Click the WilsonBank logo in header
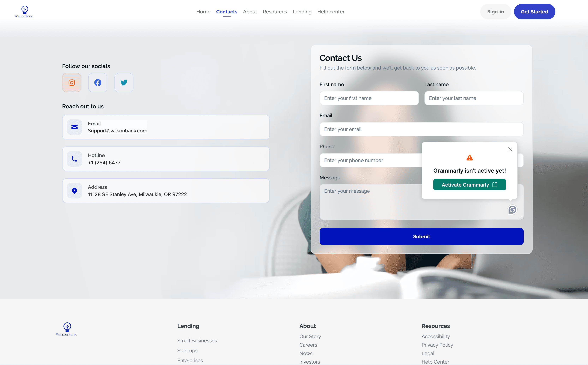 [24, 12]
